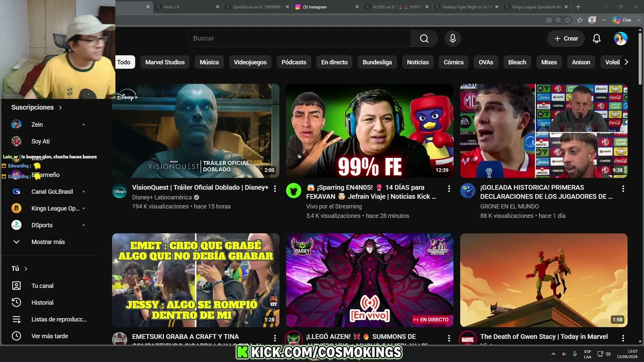Viewport: 644px width, 362px height.
Task: Open a new browser tab
Action: click(578, 7)
